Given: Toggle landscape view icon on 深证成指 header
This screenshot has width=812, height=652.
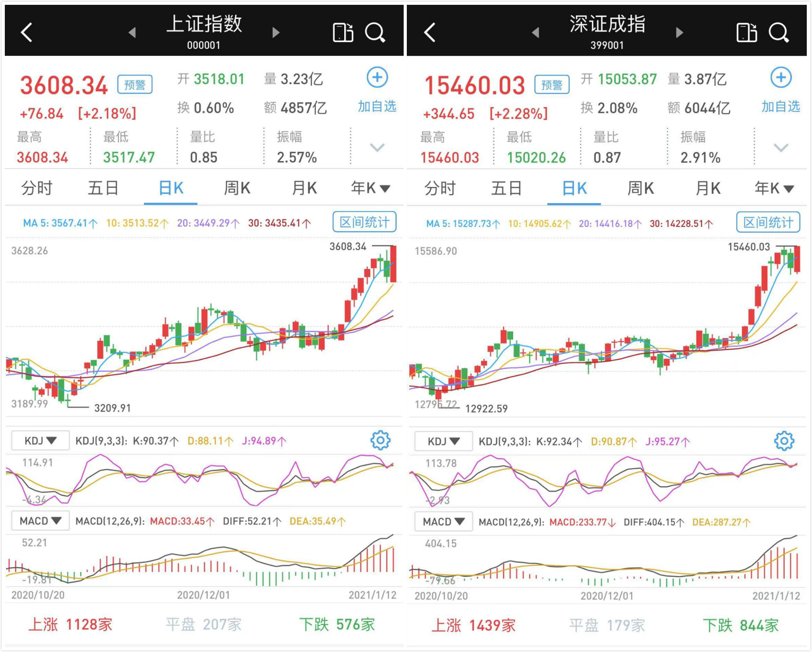Looking at the screenshot, I should click(747, 33).
